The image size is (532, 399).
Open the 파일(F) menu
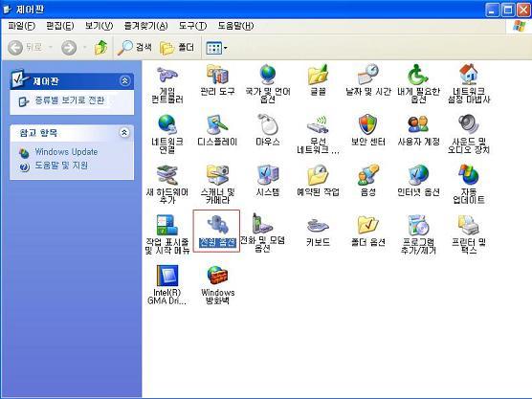coord(22,26)
